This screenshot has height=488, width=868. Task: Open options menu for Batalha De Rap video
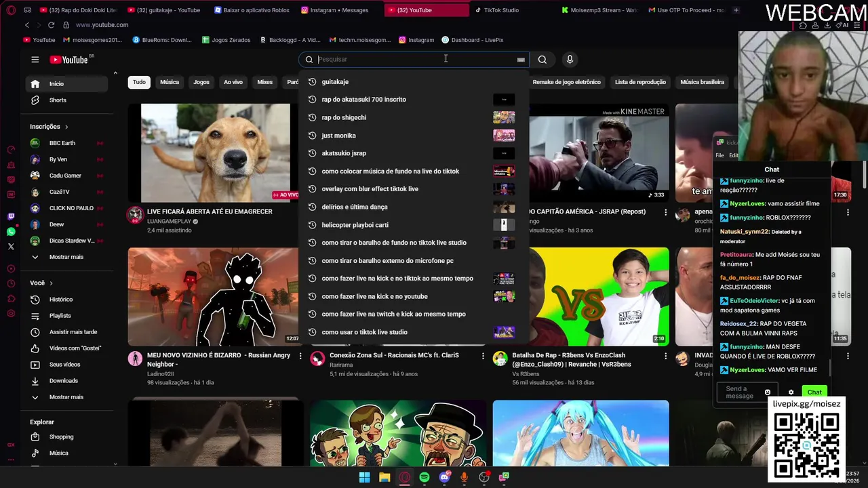tap(665, 357)
